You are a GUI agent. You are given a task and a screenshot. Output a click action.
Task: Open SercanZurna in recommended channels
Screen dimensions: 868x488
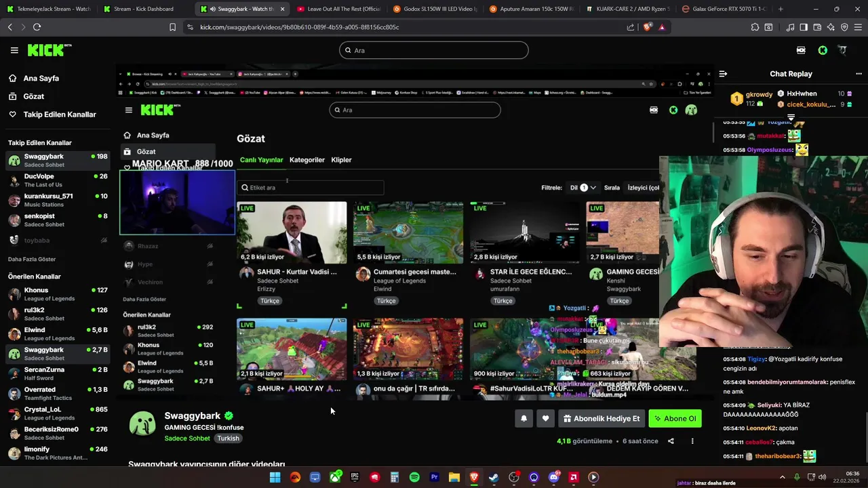pos(58,374)
